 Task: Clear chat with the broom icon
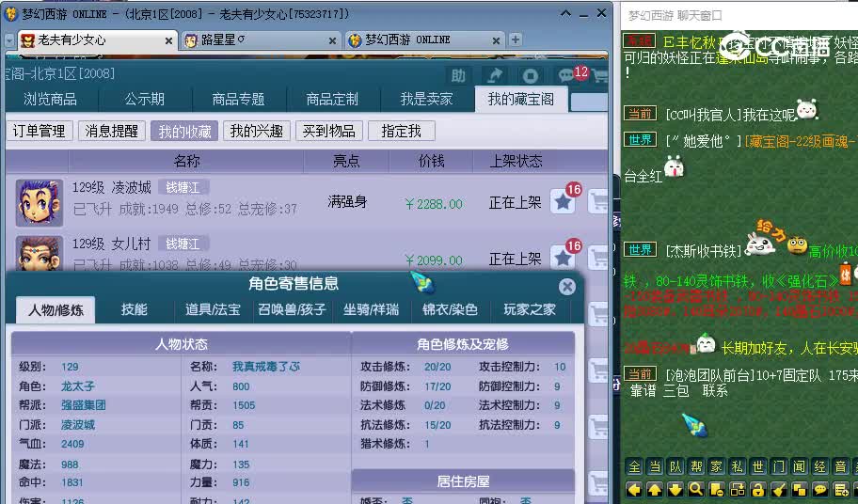[778, 489]
